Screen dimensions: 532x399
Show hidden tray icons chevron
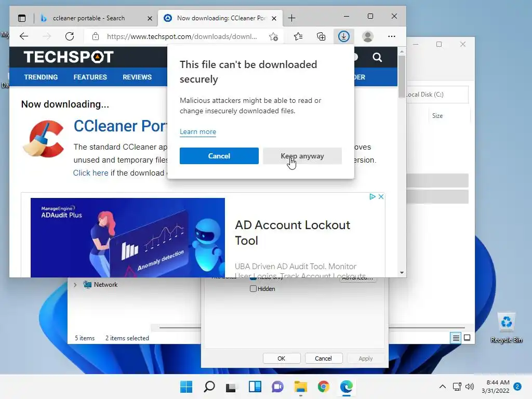[443, 387]
